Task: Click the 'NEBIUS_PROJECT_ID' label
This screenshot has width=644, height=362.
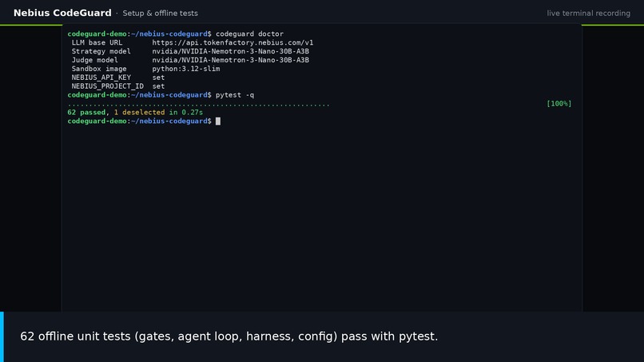Action: point(108,86)
